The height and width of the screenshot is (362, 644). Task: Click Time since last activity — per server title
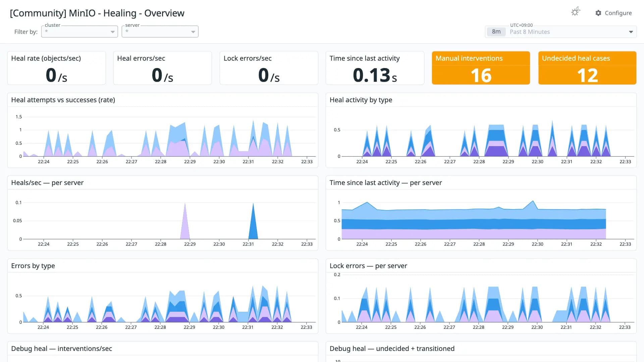(386, 183)
